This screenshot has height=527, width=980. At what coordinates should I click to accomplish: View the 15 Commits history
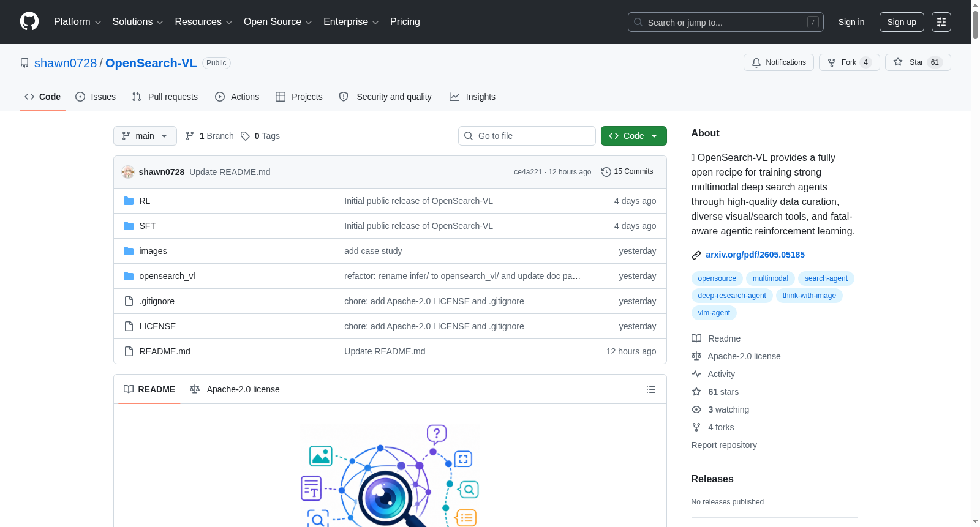click(628, 172)
